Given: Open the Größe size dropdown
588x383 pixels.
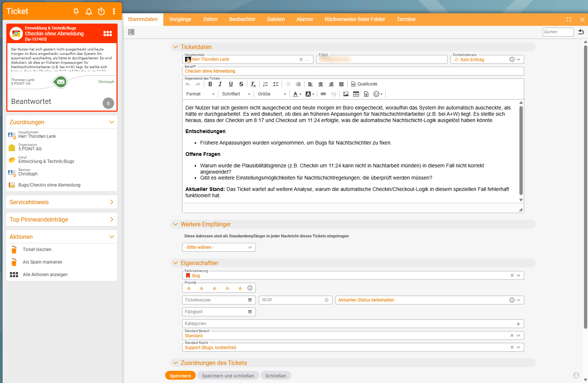Looking at the screenshot, I should point(272,94).
